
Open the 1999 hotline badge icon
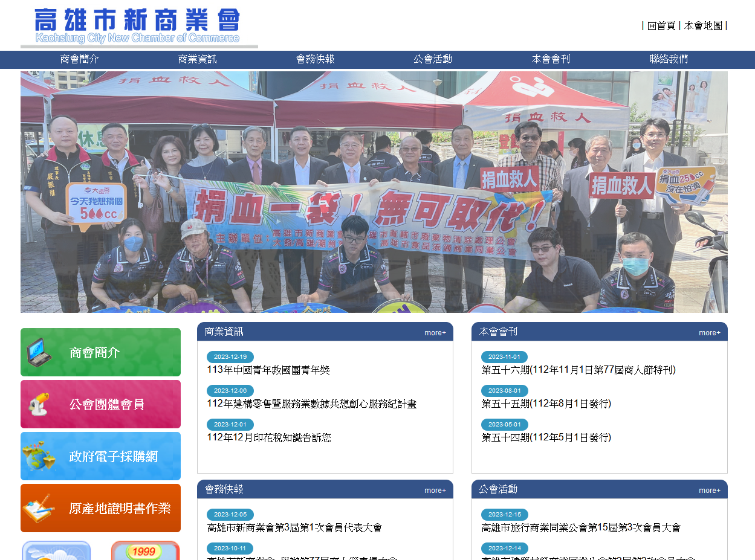pos(145,550)
